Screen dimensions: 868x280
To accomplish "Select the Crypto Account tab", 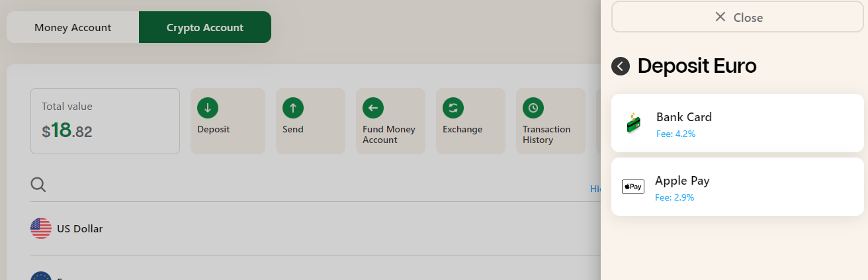I will pos(205,27).
